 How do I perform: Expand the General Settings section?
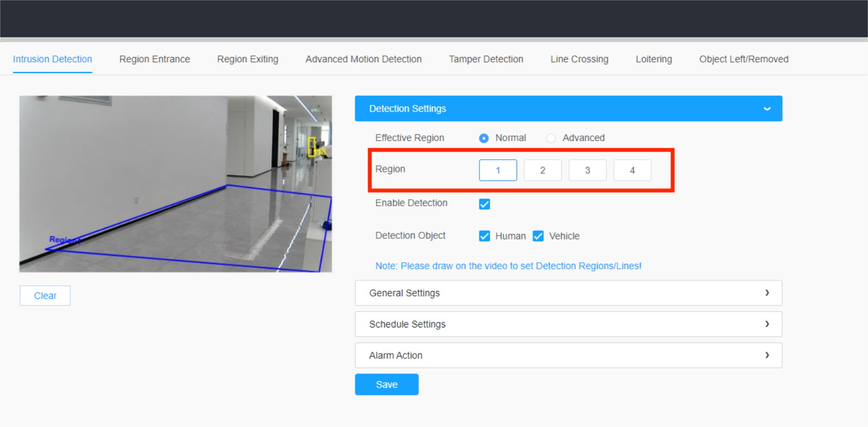(569, 293)
